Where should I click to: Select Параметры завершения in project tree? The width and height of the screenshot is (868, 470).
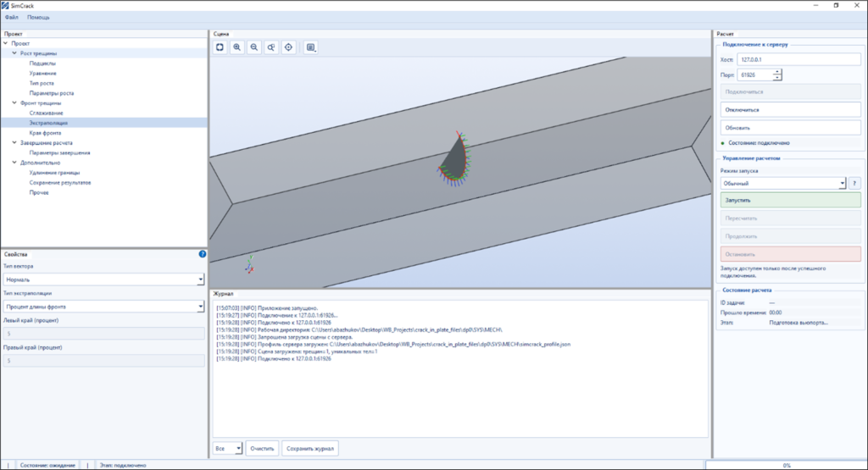[x=59, y=152]
